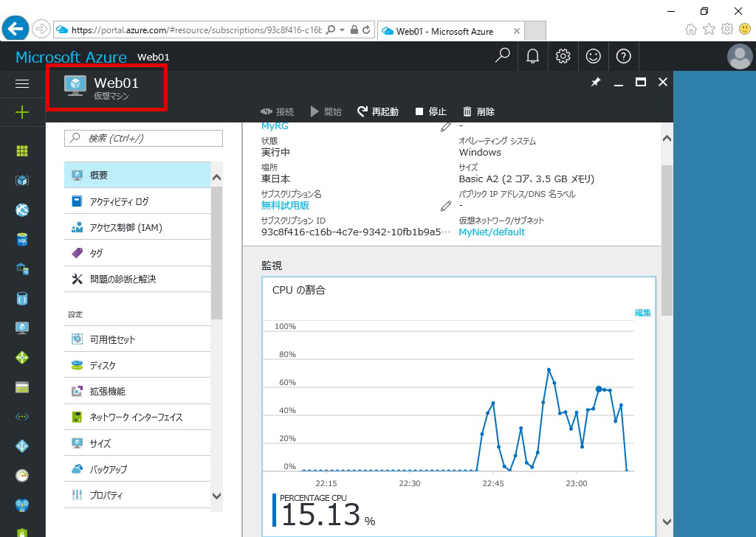756x537 pixels.
Task: Open バックアップ settings item
Action: (x=137, y=468)
